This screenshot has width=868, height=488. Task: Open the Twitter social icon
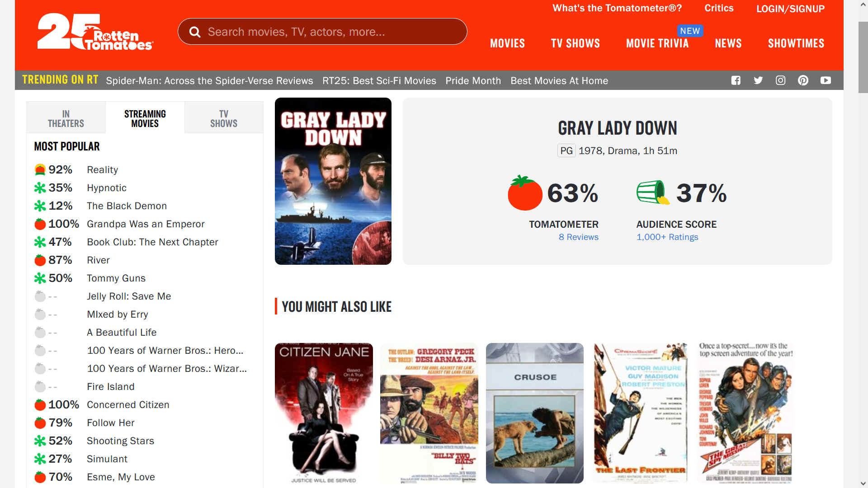click(758, 80)
